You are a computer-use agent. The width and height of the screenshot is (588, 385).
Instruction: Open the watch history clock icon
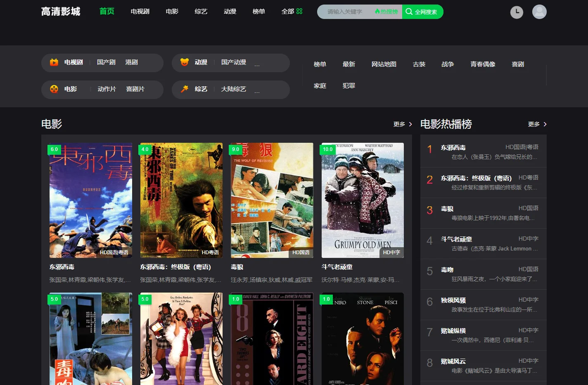point(517,12)
